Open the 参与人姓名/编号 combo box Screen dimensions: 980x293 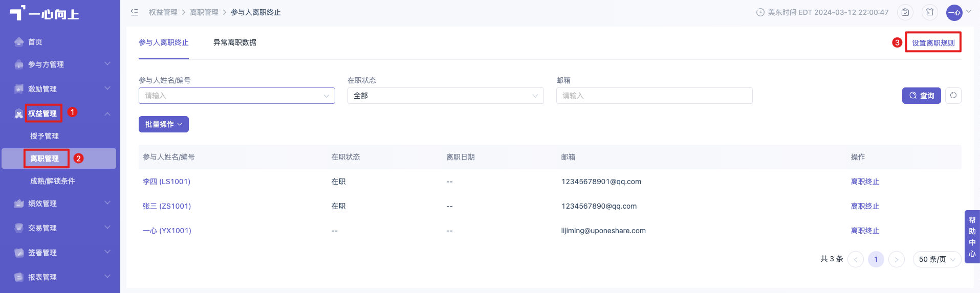(237, 96)
